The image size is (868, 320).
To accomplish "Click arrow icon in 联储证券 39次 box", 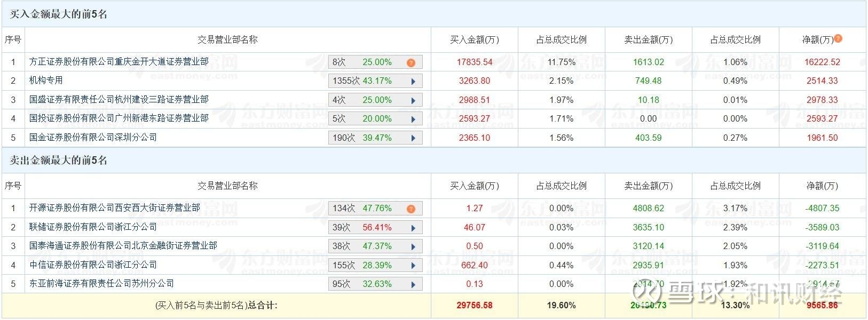I will click(413, 228).
